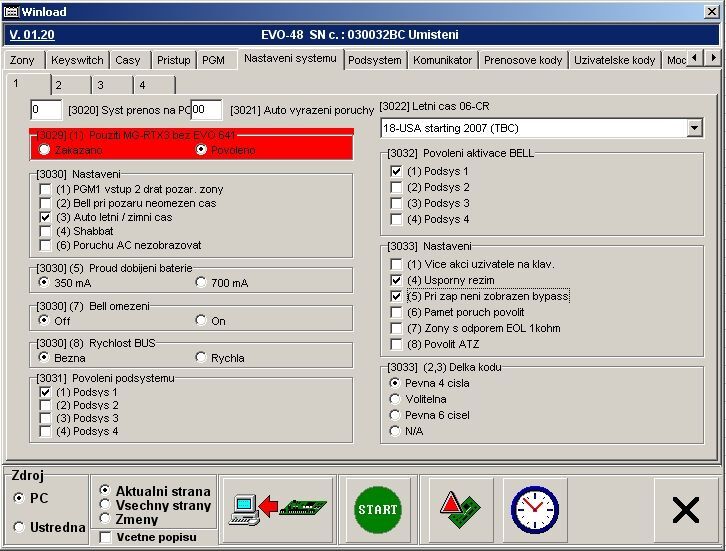Click the V. 01.20 version link
The width and height of the screenshot is (726, 551).
point(30,35)
